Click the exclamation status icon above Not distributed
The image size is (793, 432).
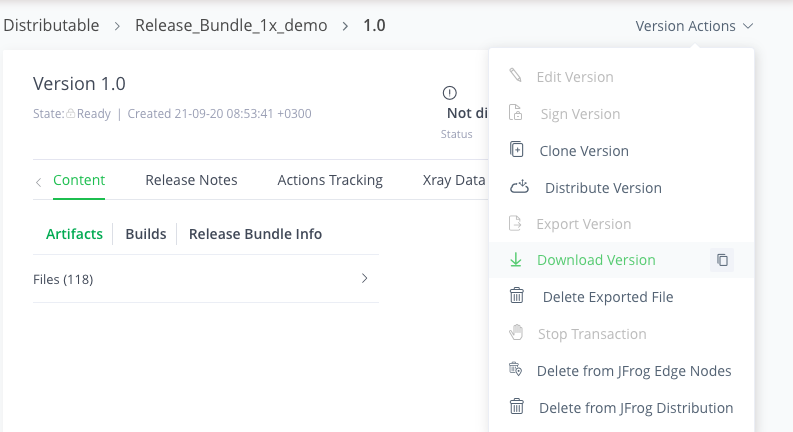(x=450, y=93)
